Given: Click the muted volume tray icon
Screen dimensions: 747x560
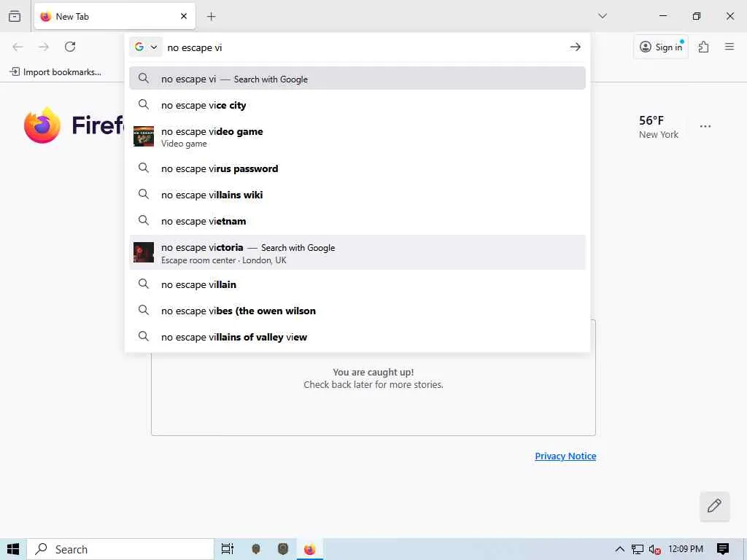Looking at the screenshot, I should [x=654, y=549].
